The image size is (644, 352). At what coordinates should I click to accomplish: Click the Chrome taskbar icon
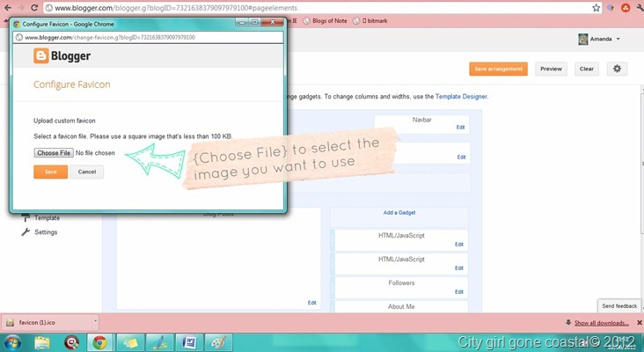coord(99,342)
